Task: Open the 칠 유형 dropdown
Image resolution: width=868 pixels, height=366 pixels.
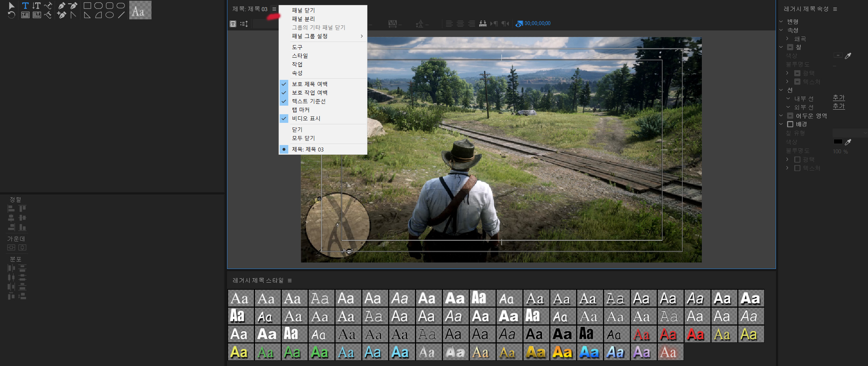Action: 850,133
